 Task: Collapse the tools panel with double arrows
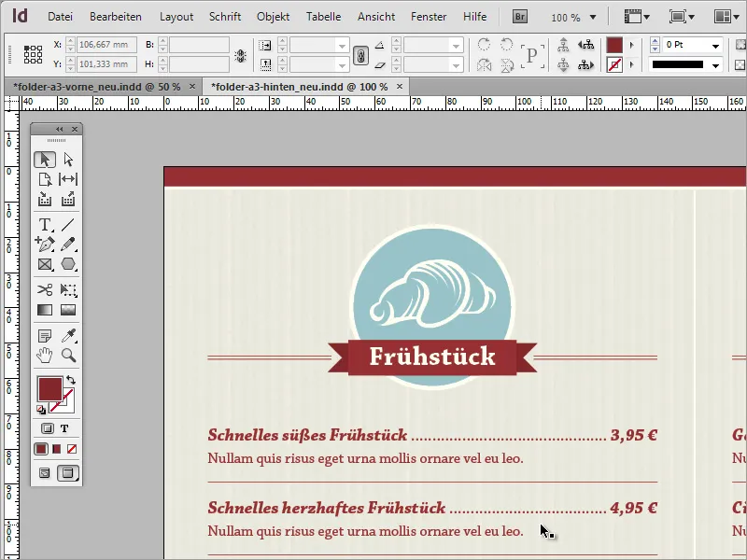point(59,129)
